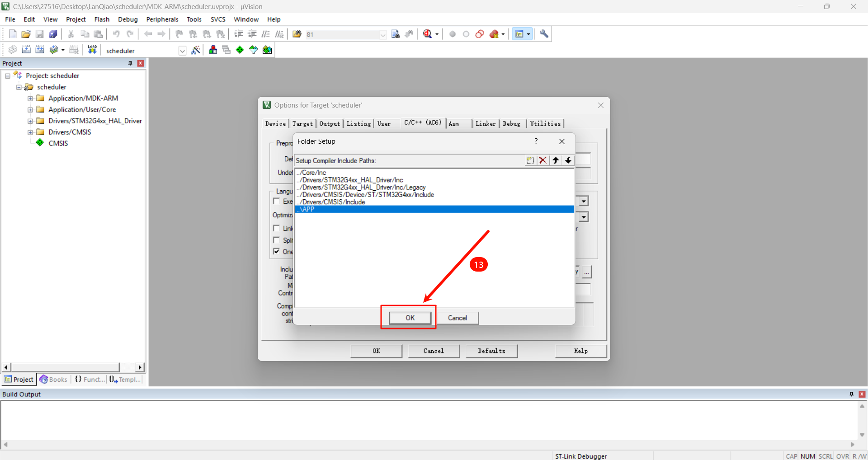Toggle the partially hidden 'One' checkbox
Screen dimensions: 868x460
[x=276, y=251]
